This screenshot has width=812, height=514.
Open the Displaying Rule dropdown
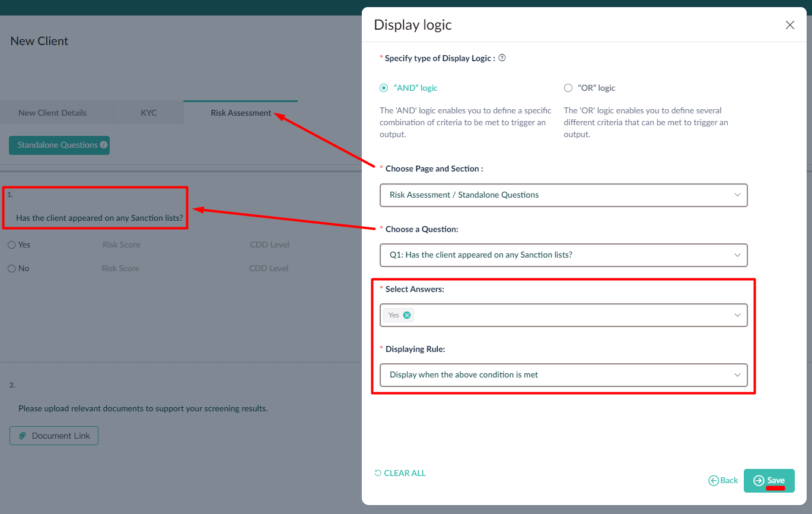pyautogui.click(x=563, y=375)
